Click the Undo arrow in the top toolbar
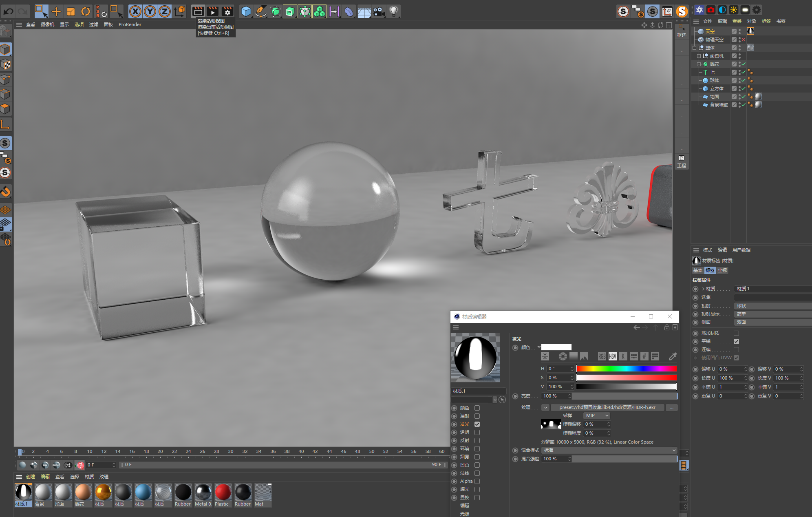Viewport: 812px width, 517px height. (9, 11)
